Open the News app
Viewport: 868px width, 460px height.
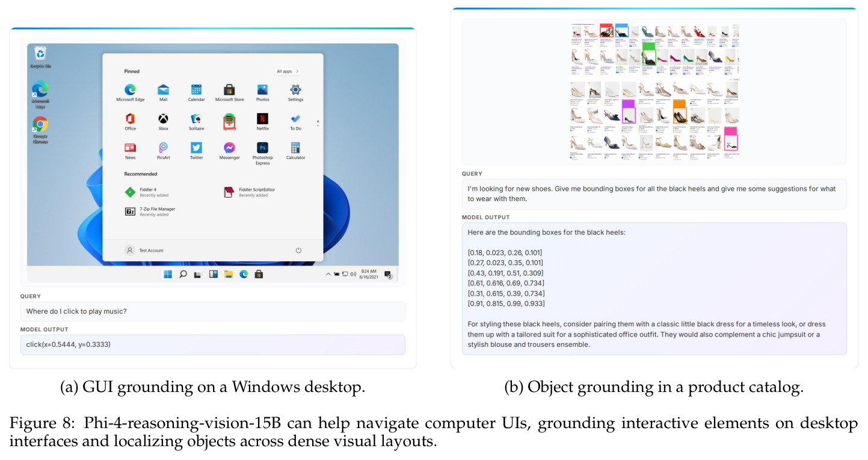(x=131, y=151)
